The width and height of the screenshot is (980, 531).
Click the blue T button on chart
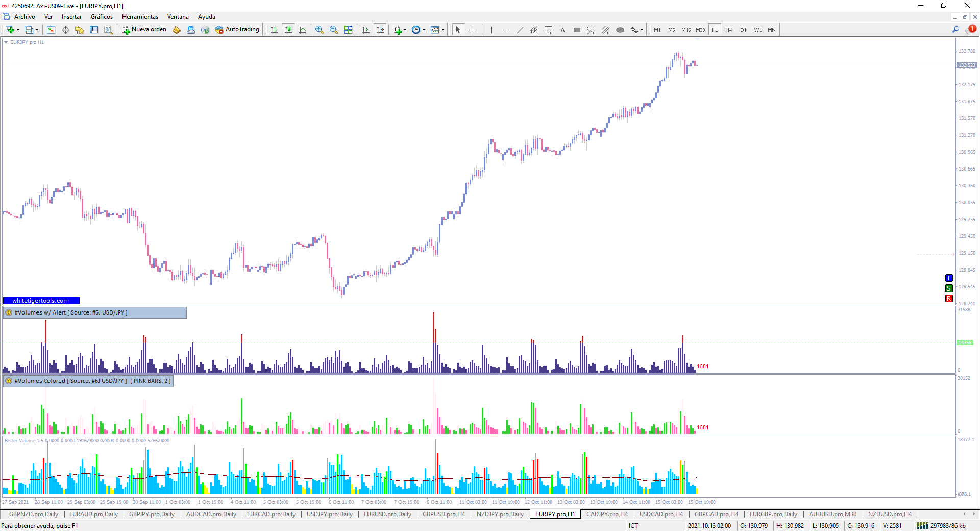click(x=949, y=278)
